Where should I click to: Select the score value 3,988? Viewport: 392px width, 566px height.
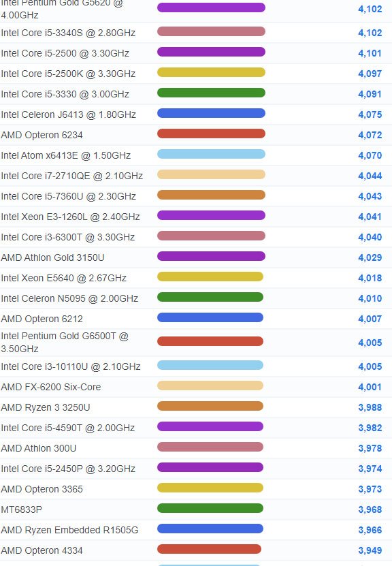coord(370,407)
